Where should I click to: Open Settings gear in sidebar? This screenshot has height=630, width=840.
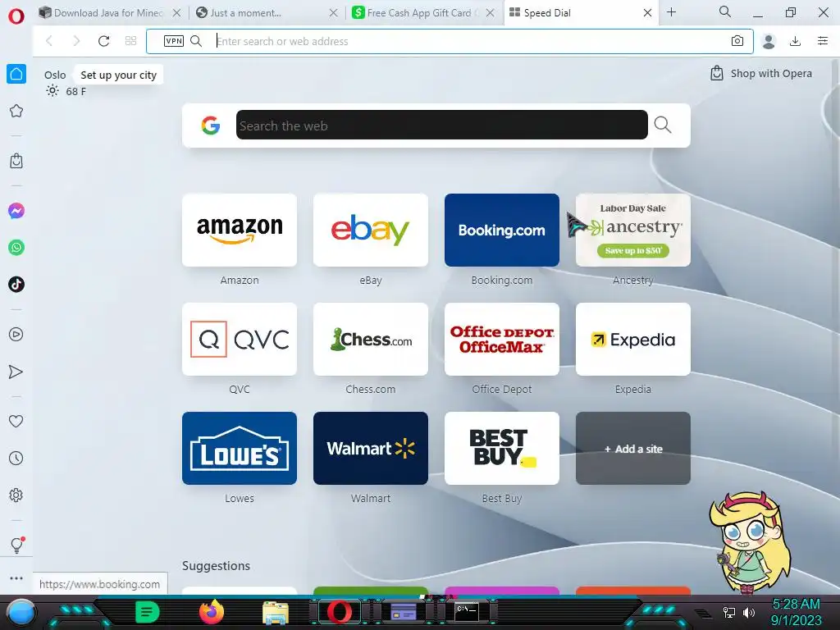(16, 495)
